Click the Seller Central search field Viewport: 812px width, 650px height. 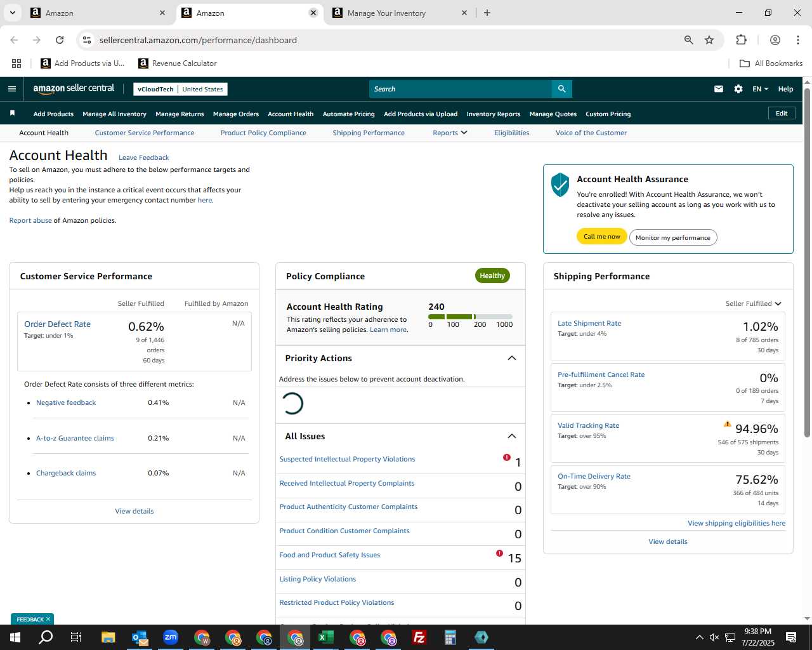click(x=461, y=89)
